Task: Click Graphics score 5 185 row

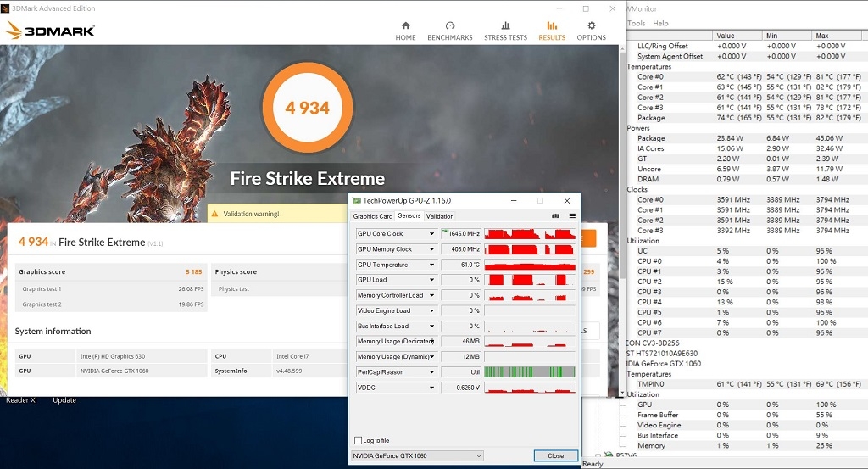Action: 111,272
